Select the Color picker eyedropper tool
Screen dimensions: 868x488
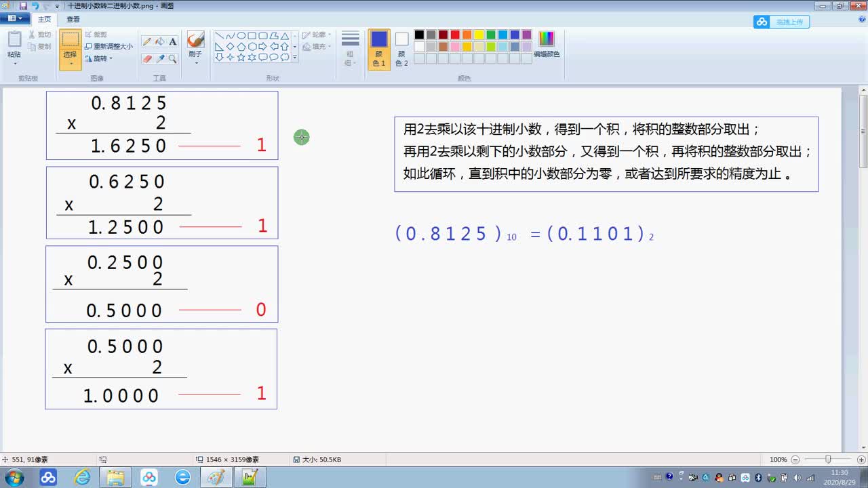click(x=160, y=59)
